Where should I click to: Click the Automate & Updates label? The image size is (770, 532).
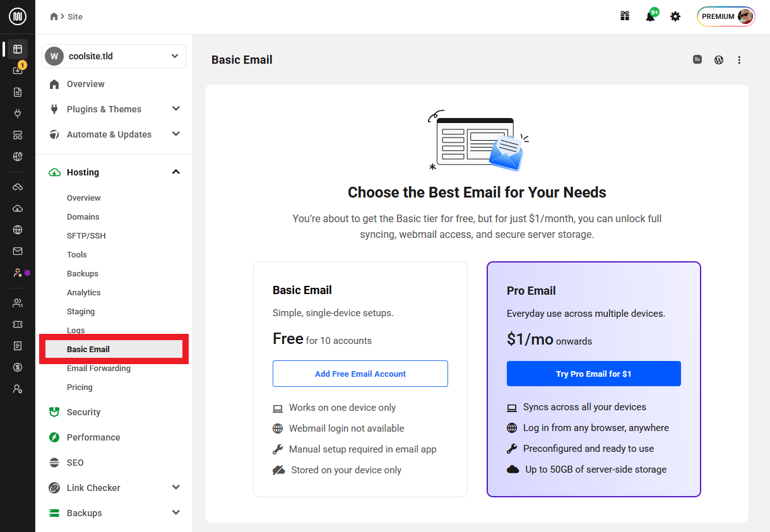(109, 134)
